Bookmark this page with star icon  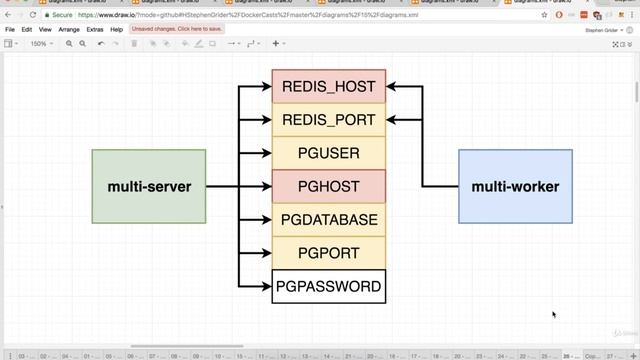click(544, 15)
